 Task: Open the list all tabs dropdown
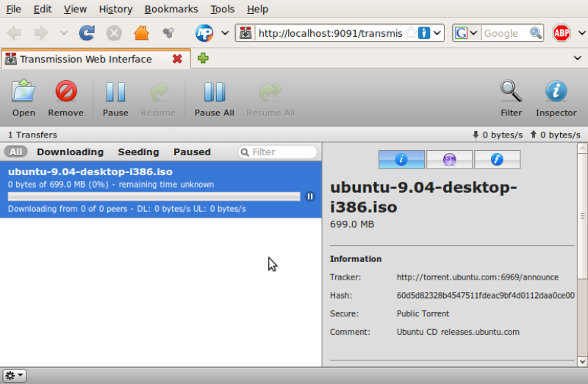(x=578, y=58)
